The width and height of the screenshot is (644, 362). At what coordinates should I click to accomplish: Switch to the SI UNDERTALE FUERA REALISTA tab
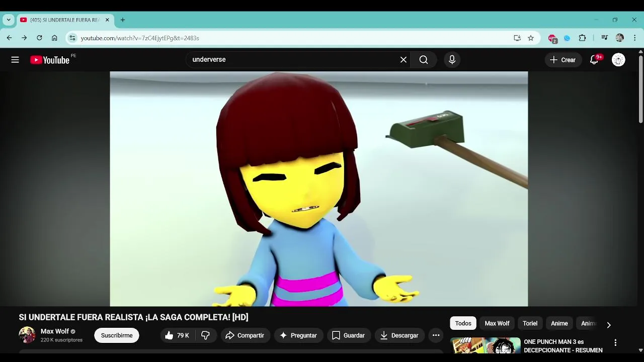(x=64, y=20)
